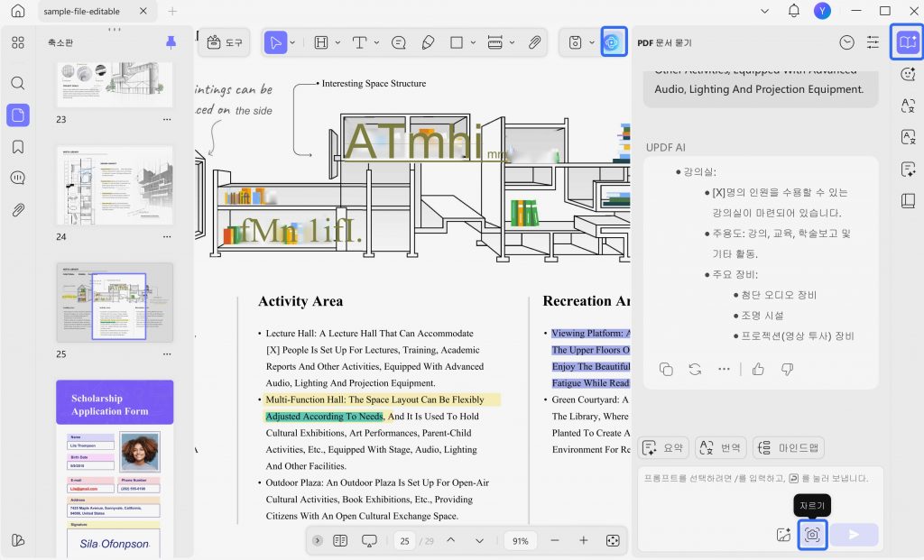Expand the highlight tool dropdown arrow
The image size is (924, 560).
tap(337, 42)
